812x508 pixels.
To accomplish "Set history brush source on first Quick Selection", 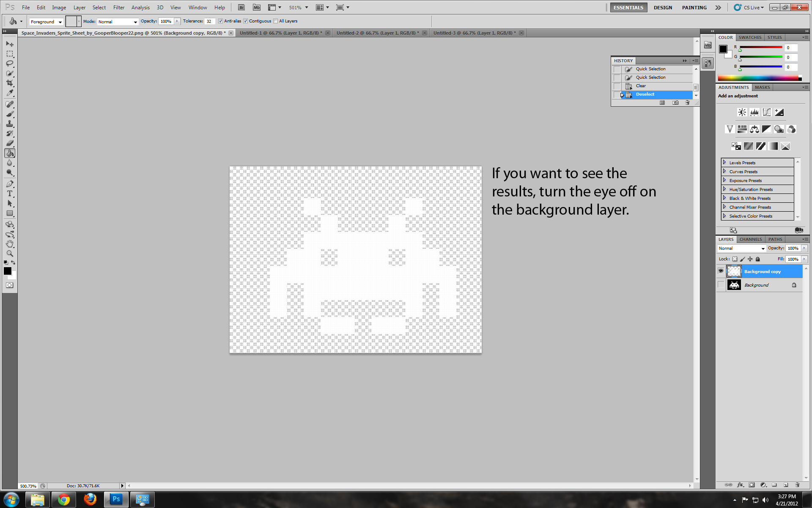I will [617, 69].
